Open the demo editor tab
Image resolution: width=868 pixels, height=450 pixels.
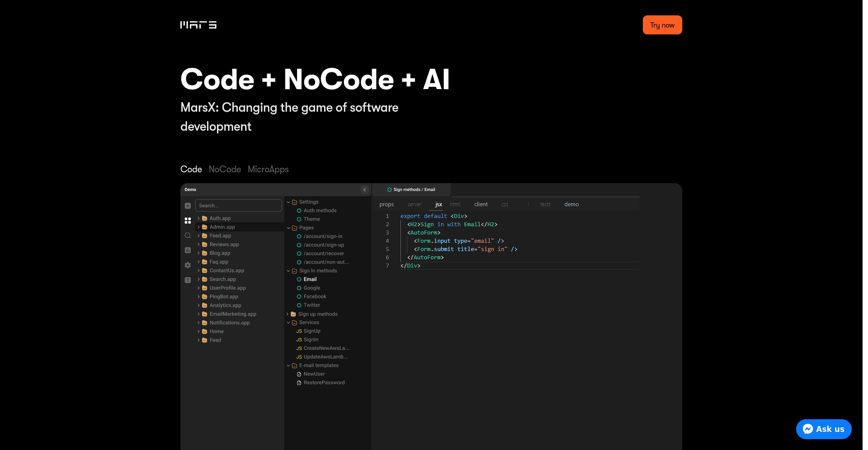click(x=571, y=204)
